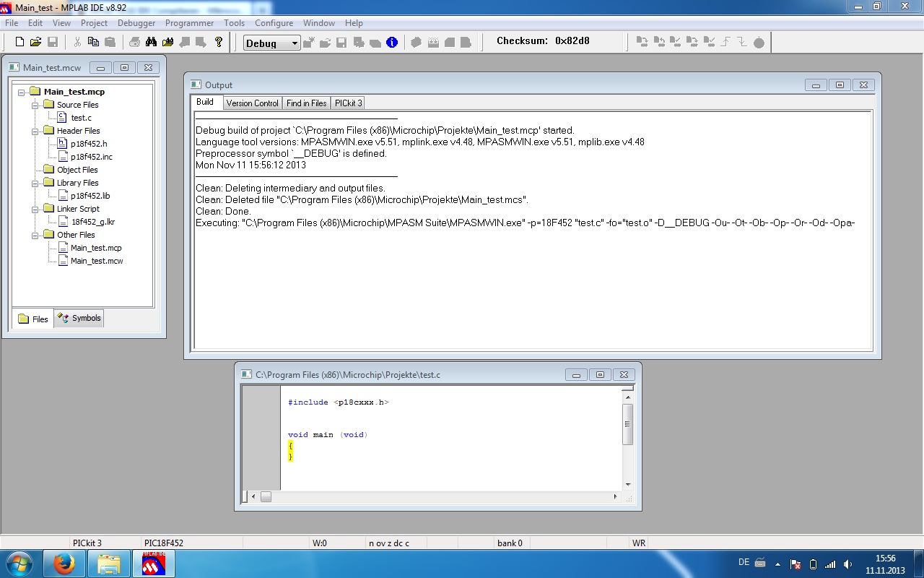Click the New Project icon next to the Debug dropdown
This screenshot has height=578, width=924.
click(x=309, y=43)
